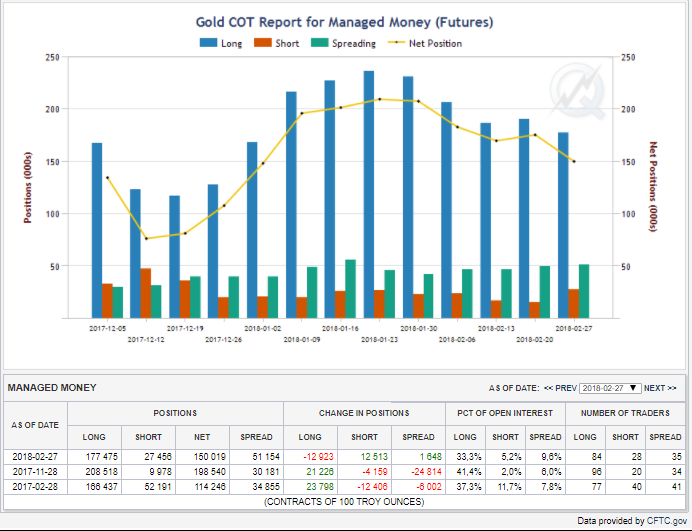Click the Positions (000s) left axis title
This screenshot has height=531, width=692.
click(x=27, y=188)
